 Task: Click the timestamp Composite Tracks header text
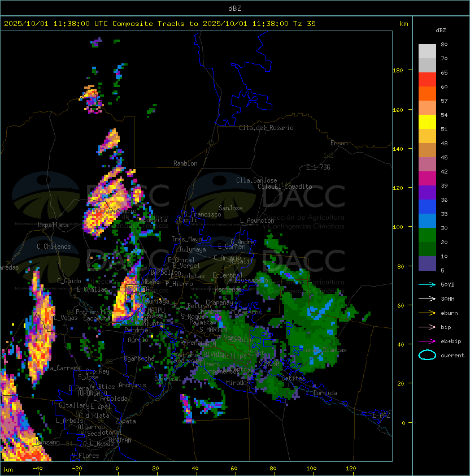pos(160,24)
